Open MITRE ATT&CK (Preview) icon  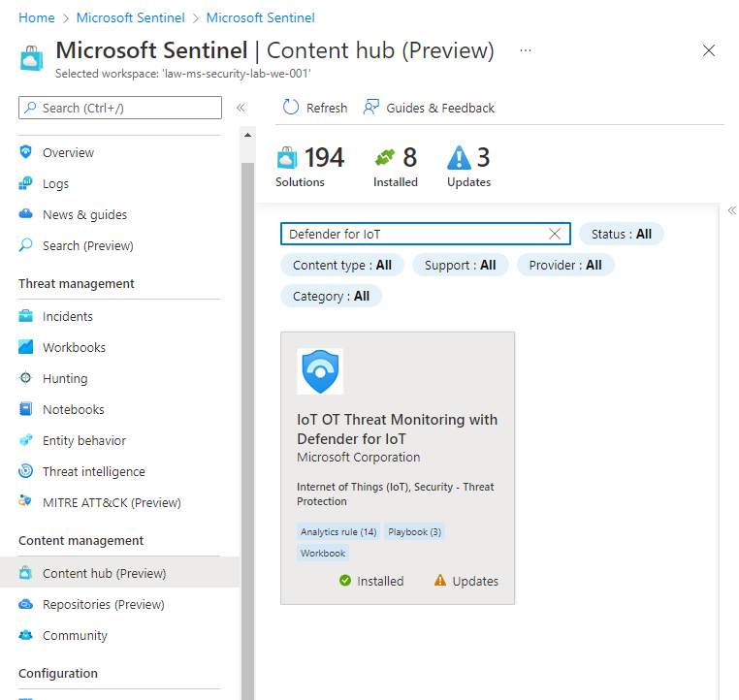pos(26,500)
